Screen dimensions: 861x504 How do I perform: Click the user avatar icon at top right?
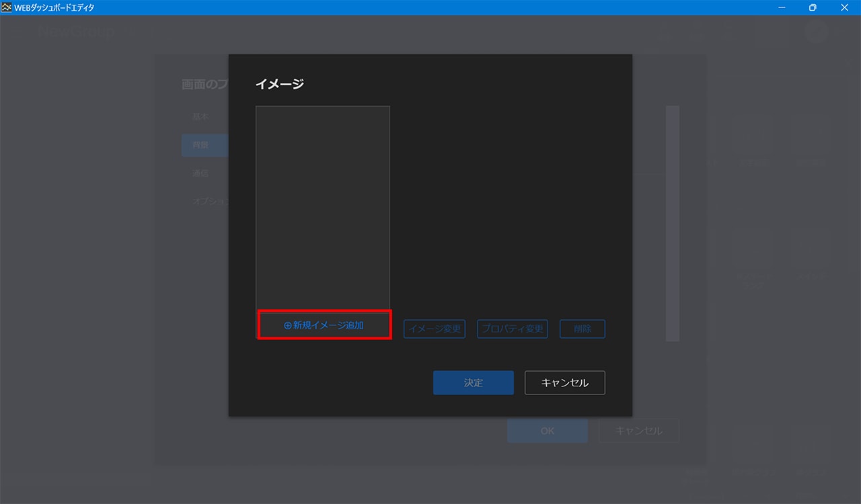tap(816, 32)
